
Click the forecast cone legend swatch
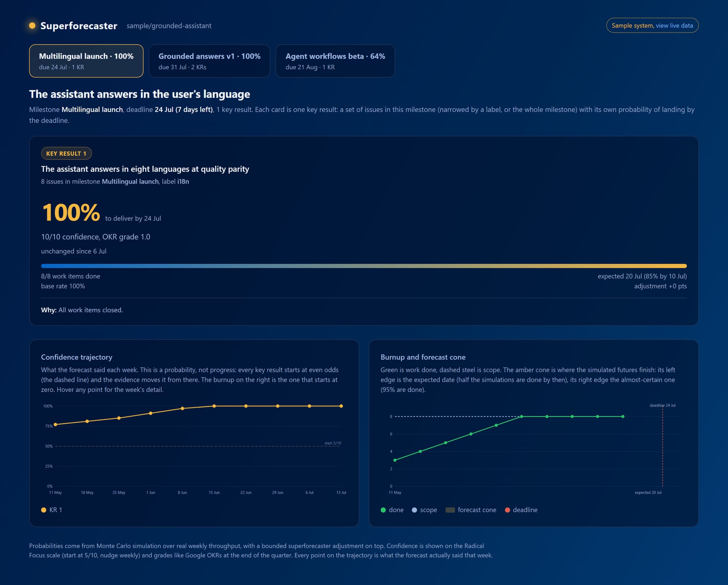coord(450,510)
